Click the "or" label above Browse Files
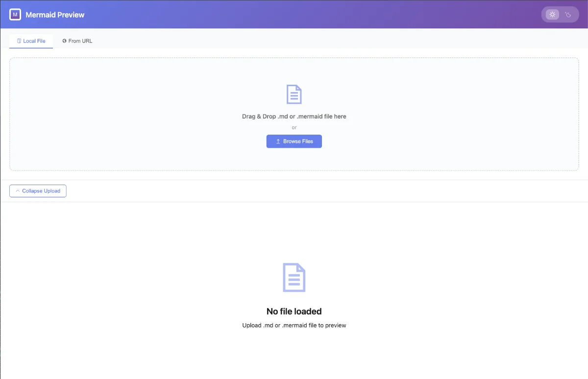The height and width of the screenshot is (379, 588). (x=294, y=128)
